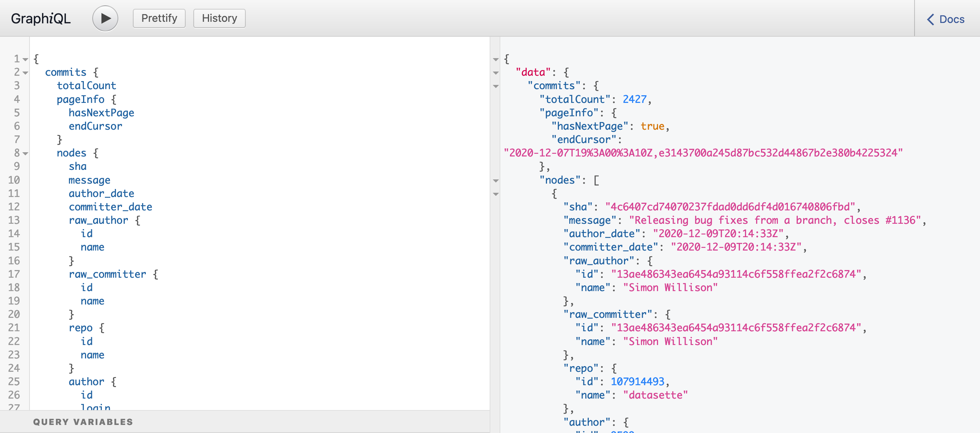The image size is (980, 433).
Task: Click line number 13 in the gutter
Action: [x=14, y=220]
